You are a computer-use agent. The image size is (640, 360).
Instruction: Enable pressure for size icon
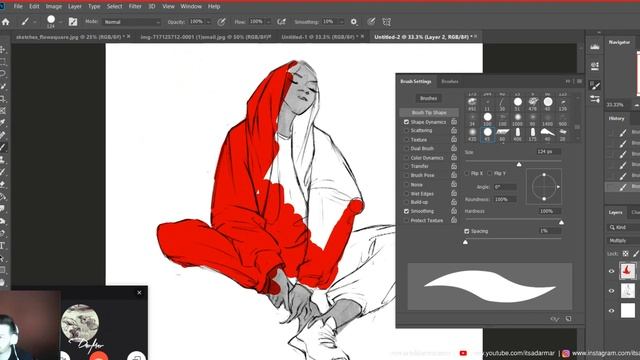pyautogui.click(x=371, y=22)
